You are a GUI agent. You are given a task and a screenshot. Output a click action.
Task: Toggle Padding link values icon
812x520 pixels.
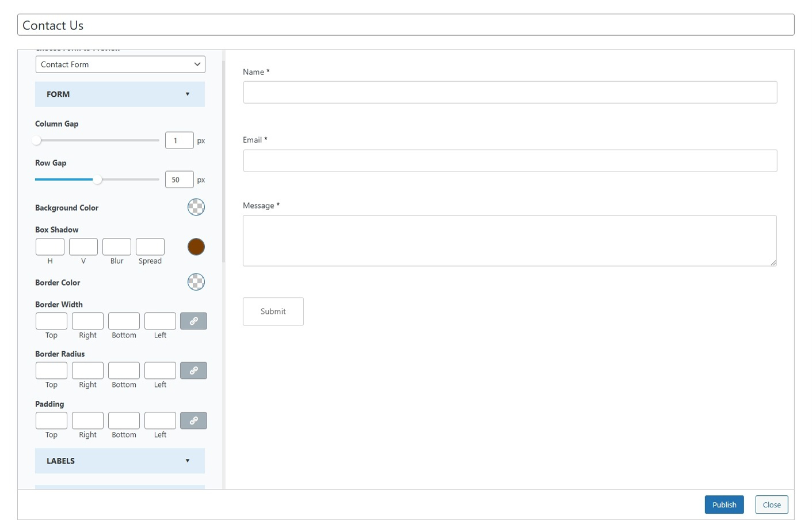(x=193, y=421)
